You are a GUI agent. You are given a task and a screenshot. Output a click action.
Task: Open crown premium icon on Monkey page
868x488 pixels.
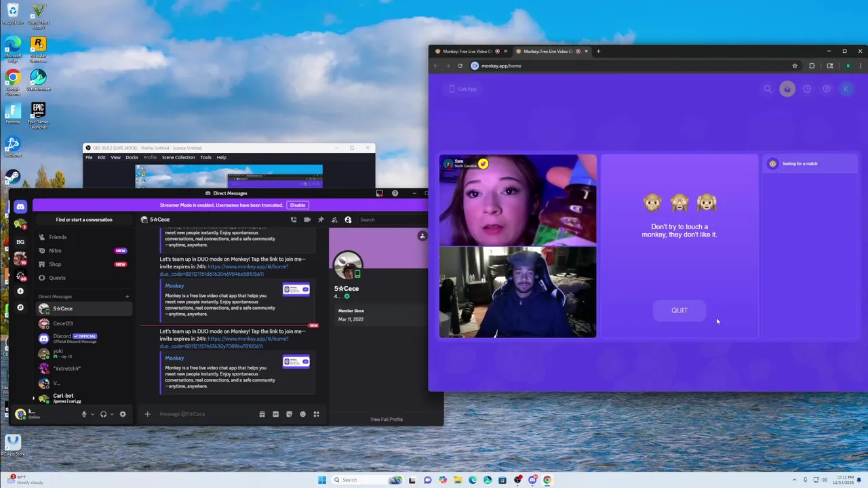pyautogui.click(x=787, y=89)
